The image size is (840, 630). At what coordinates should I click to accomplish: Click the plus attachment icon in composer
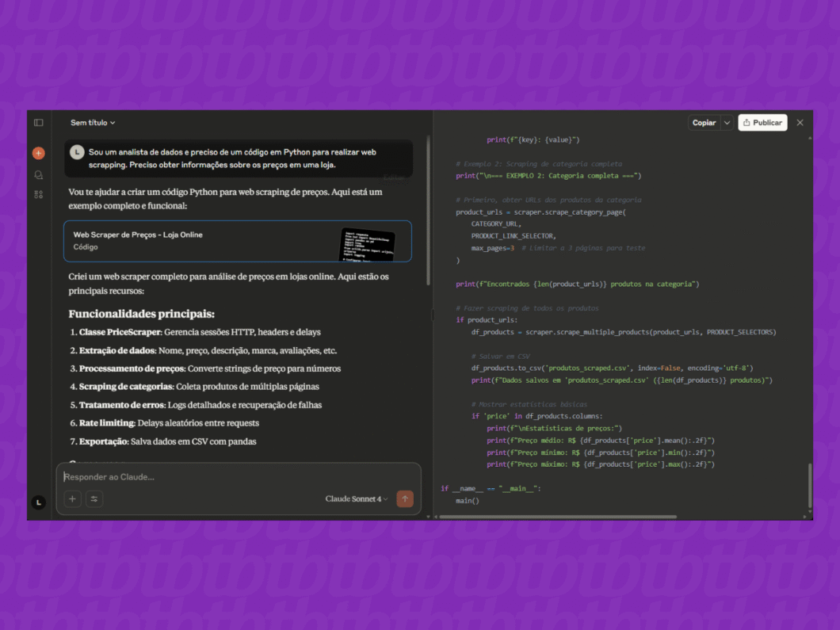click(72, 499)
